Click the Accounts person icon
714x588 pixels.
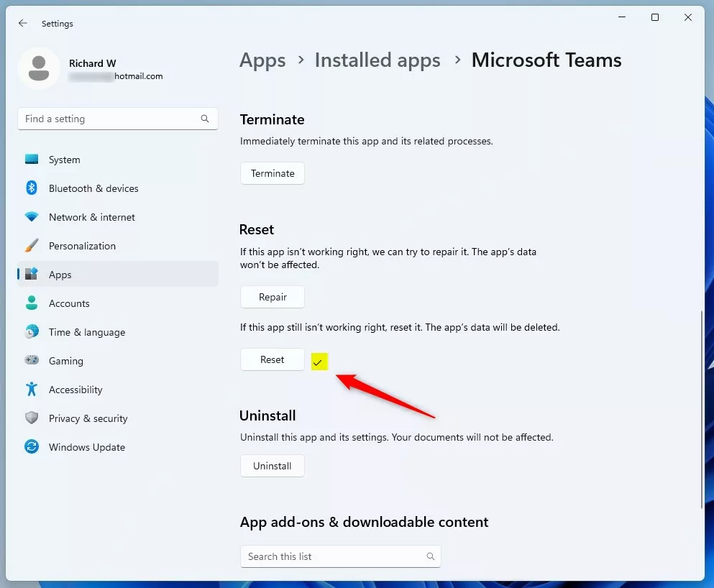(x=32, y=303)
